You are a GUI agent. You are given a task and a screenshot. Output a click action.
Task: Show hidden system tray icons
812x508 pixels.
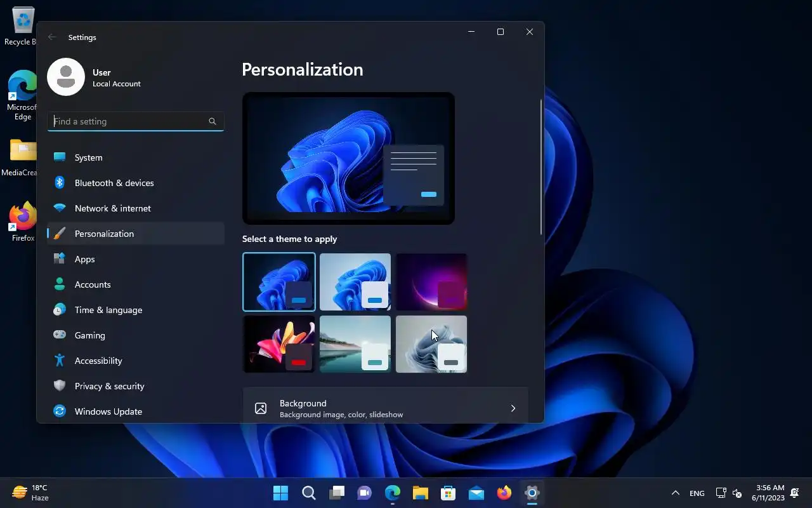click(x=676, y=493)
